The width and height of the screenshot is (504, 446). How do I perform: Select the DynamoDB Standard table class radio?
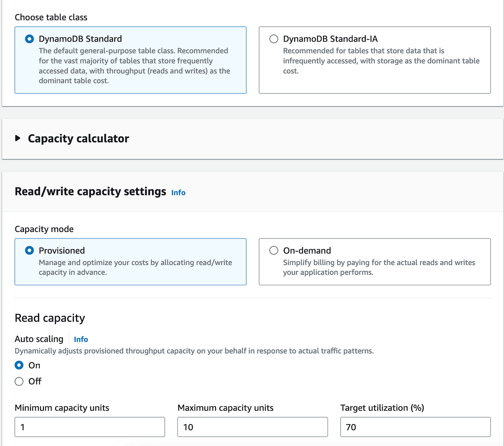click(30, 39)
